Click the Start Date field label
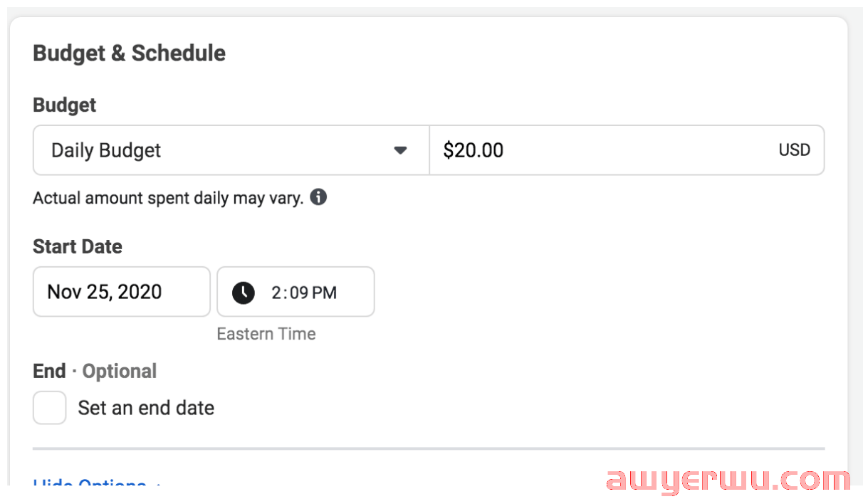The image size is (863, 504). (x=78, y=247)
